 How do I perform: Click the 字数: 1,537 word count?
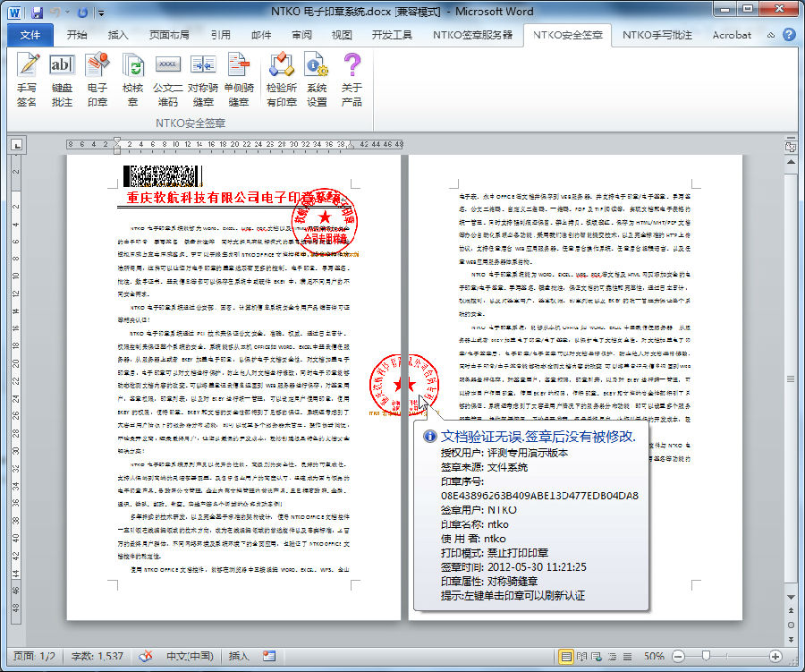pyautogui.click(x=97, y=656)
